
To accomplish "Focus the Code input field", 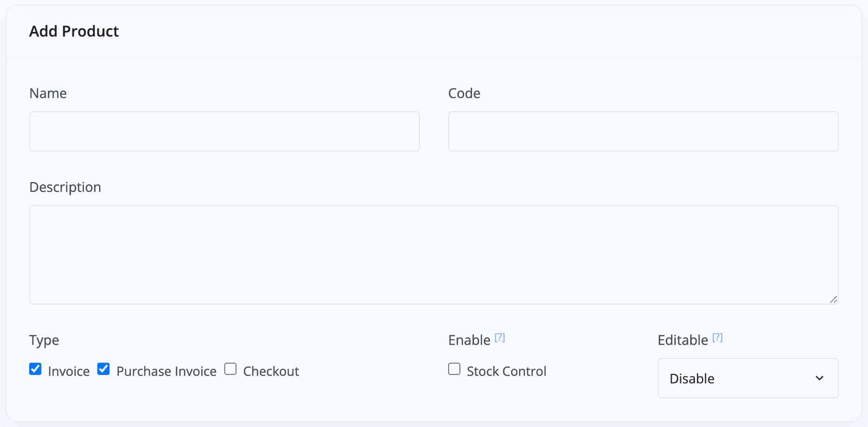I will point(643,131).
